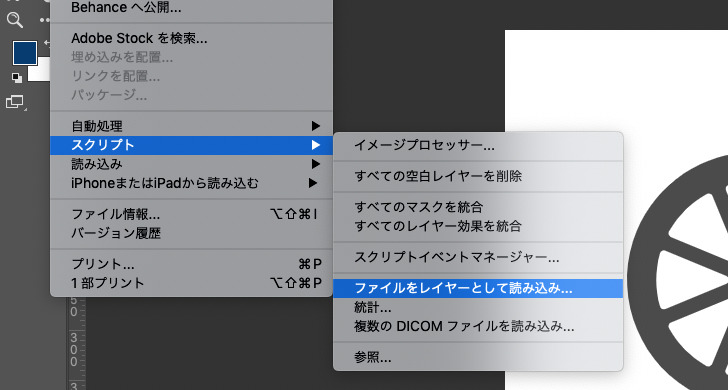Expand the 自動処理 submenu
Screen dimensions: 728x390
[x=191, y=126]
